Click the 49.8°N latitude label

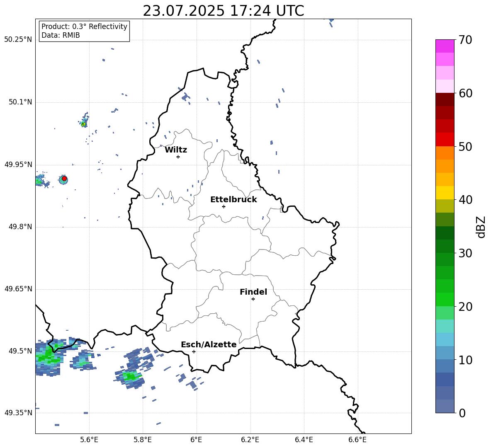[x=20, y=227]
